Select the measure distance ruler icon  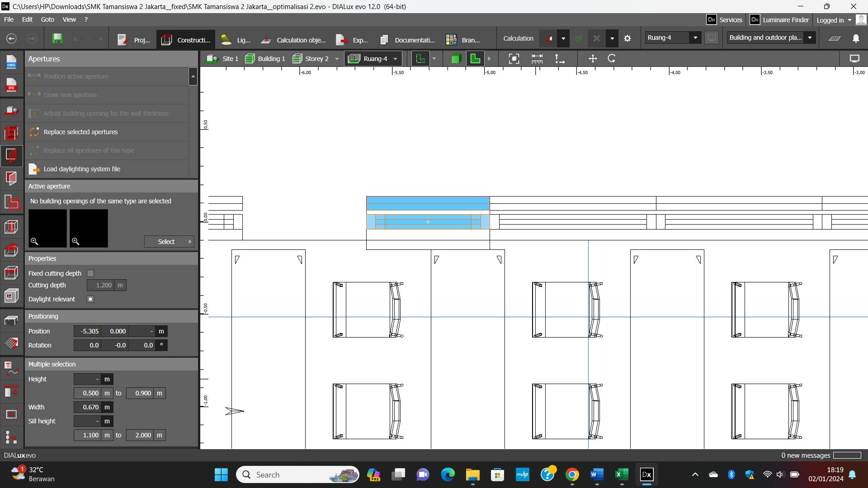pyautogui.click(x=537, y=59)
